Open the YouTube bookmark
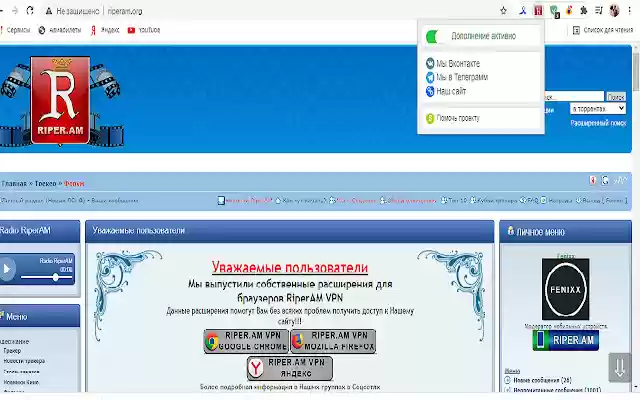This screenshot has height=400, width=640. (x=144, y=30)
